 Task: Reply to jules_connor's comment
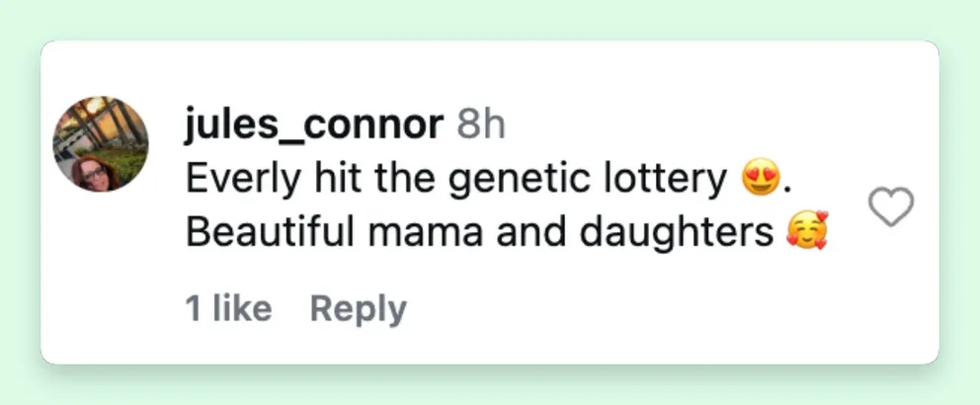pos(358,309)
